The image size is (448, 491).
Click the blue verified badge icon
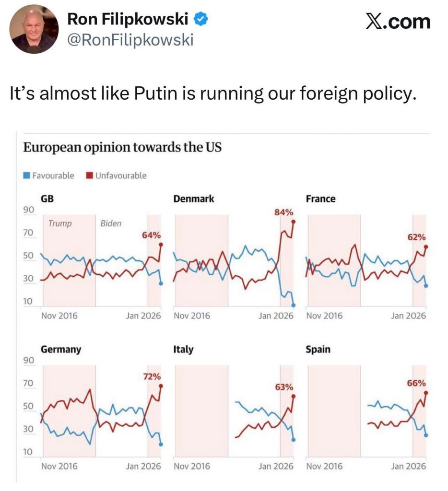(200, 20)
